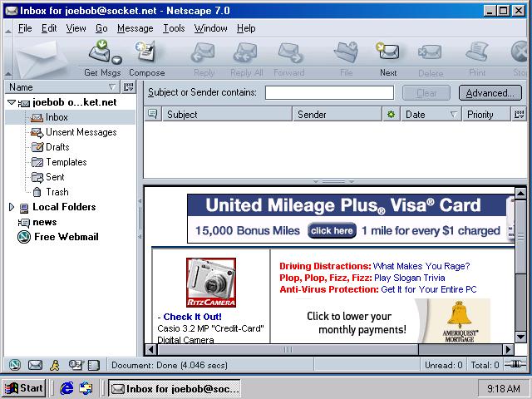Collapse the joebob account tree
The image size is (532, 399).
tap(12, 102)
